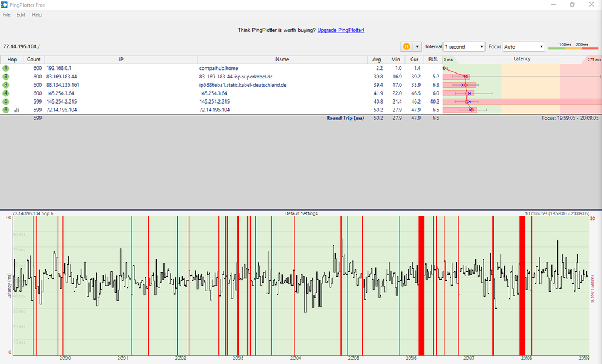Click the PingPlotter app icon in title bar

[5, 5]
